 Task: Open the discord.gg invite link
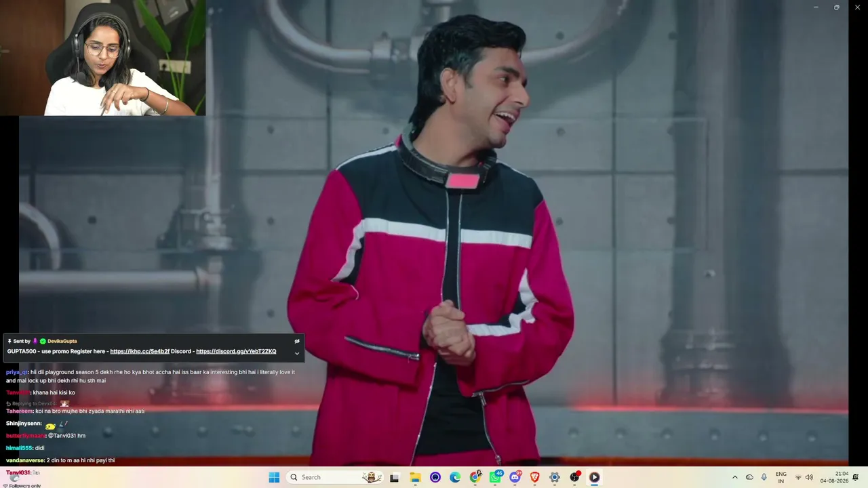pos(236,351)
